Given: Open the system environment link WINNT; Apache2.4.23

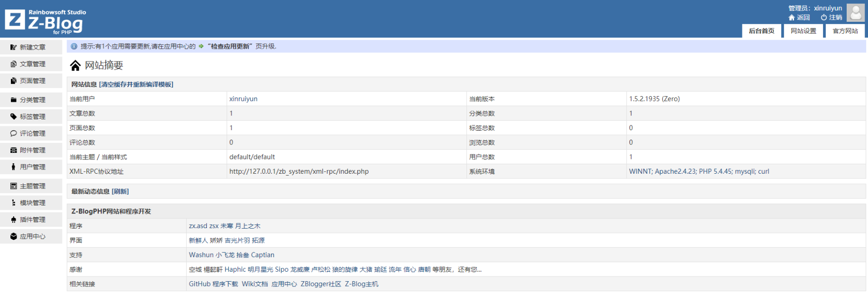Looking at the screenshot, I should coord(699,171).
